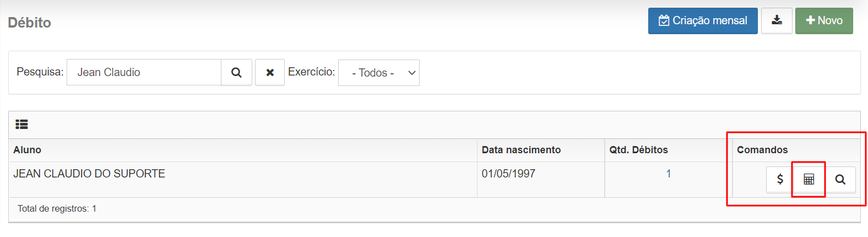The height and width of the screenshot is (237, 868).
Task: Click the Criação mensal button
Action: pos(703,21)
